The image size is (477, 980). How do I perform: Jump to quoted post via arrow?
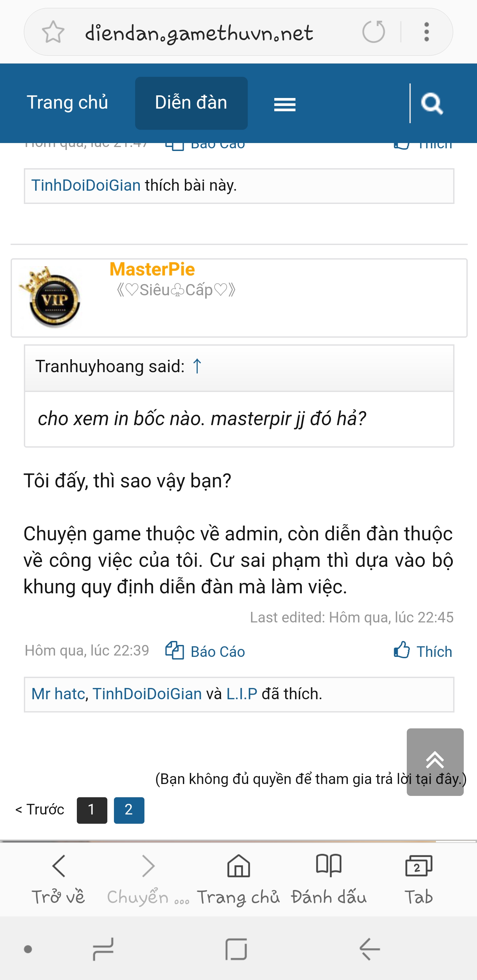tap(197, 366)
